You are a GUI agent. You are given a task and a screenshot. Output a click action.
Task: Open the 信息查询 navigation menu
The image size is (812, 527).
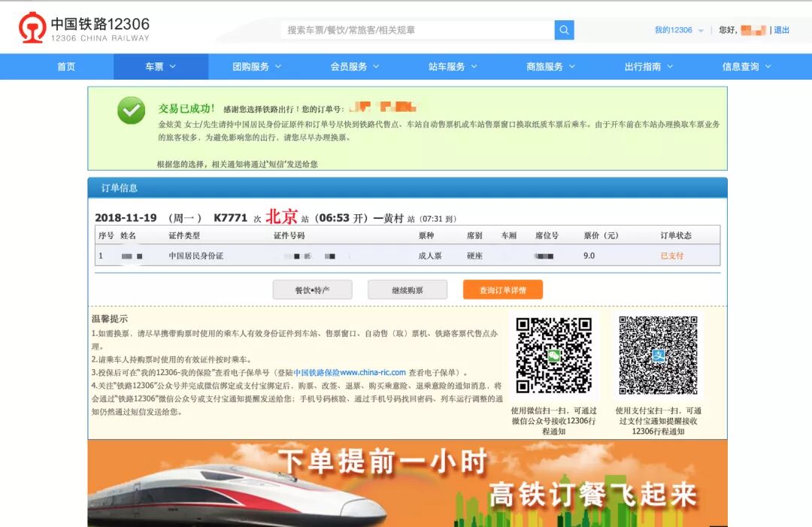(x=746, y=67)
